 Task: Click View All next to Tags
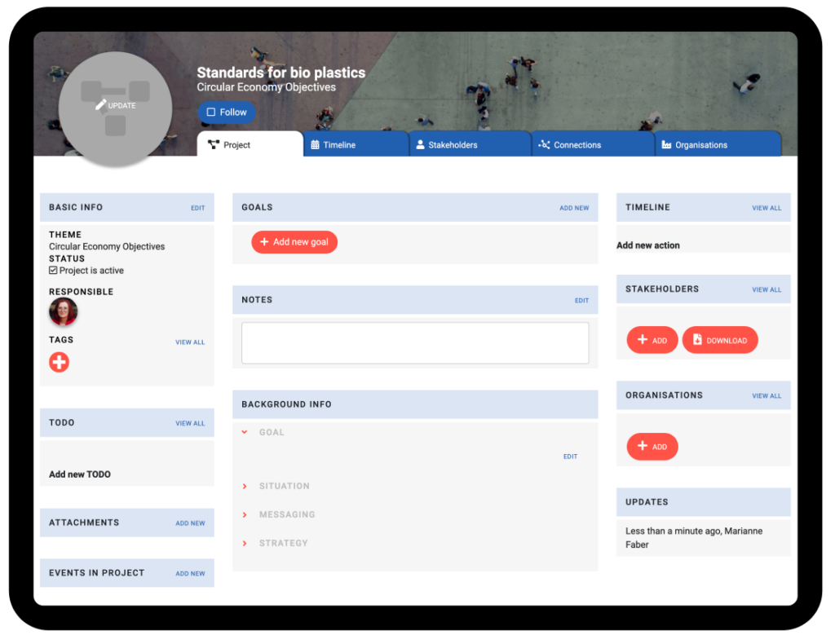[190, 342]
